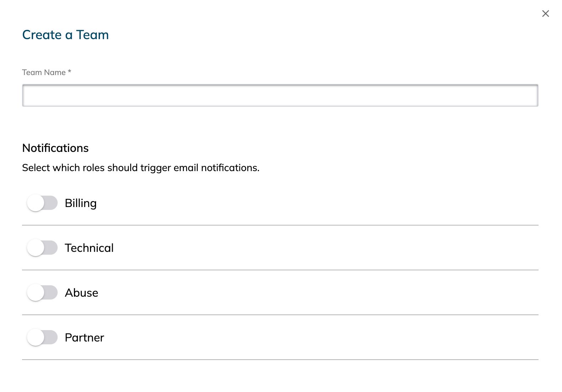Turn on the Technical notifications switch
The height and width of the screenshot is (392, 562).
pyautogui.click(x=42, y=248)
